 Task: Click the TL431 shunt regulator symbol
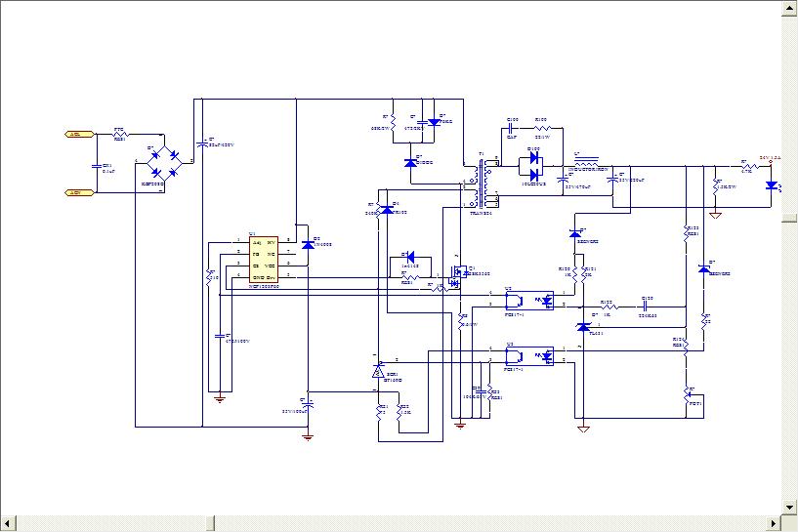tap(584, 326)
